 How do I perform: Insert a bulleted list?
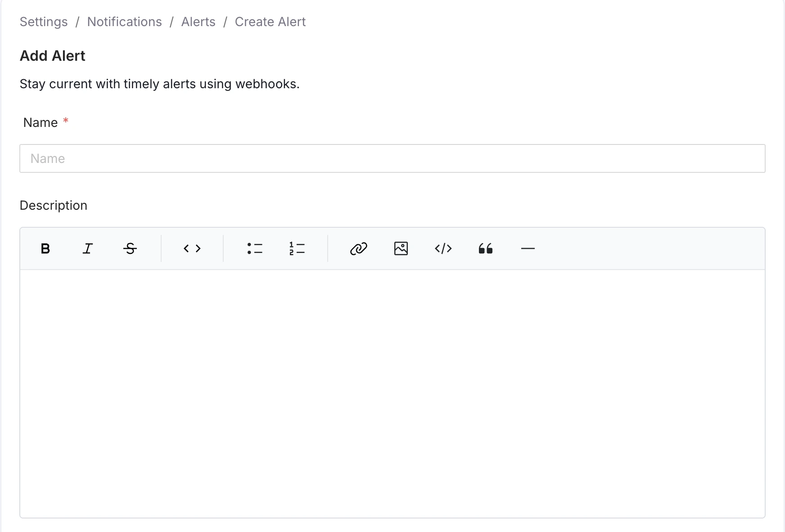pyautogui.click(x=255, y=248)
